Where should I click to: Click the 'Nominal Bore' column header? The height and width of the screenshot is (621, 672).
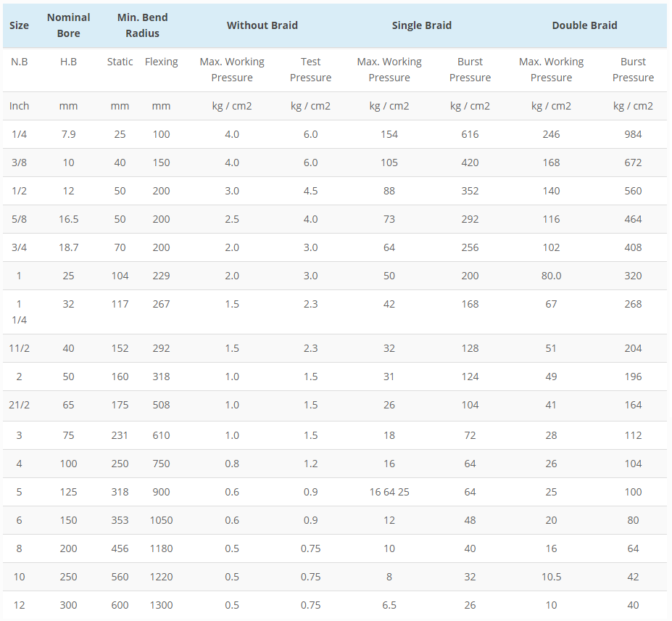68,25
